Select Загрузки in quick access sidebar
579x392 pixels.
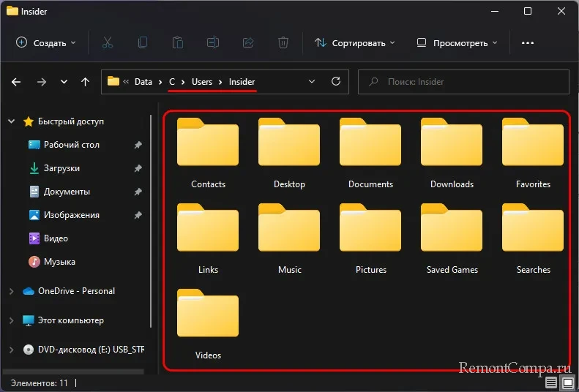[61, 168]
